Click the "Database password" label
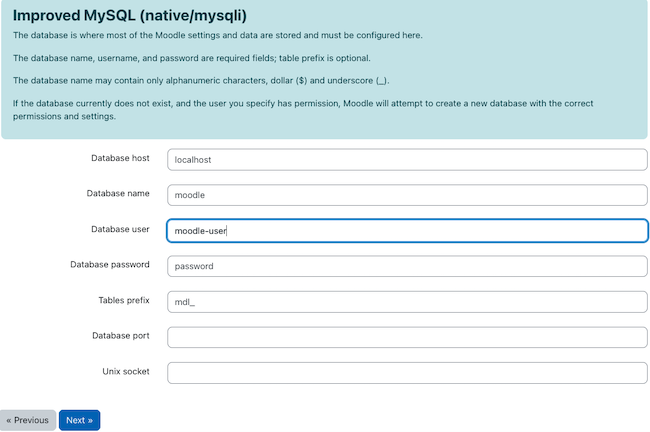Screen dimensions: 650x432 (110, 265)
